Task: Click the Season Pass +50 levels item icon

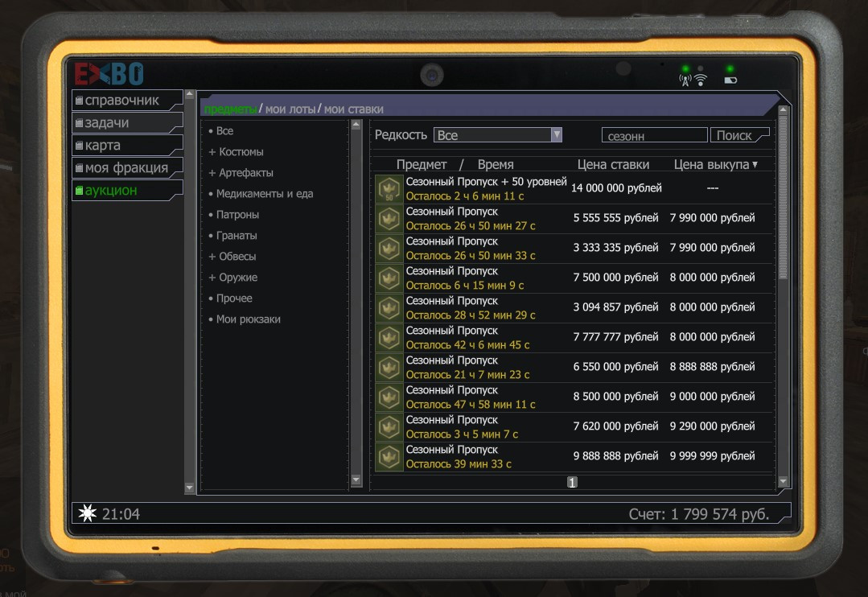Action: click(x=389, y=189)
